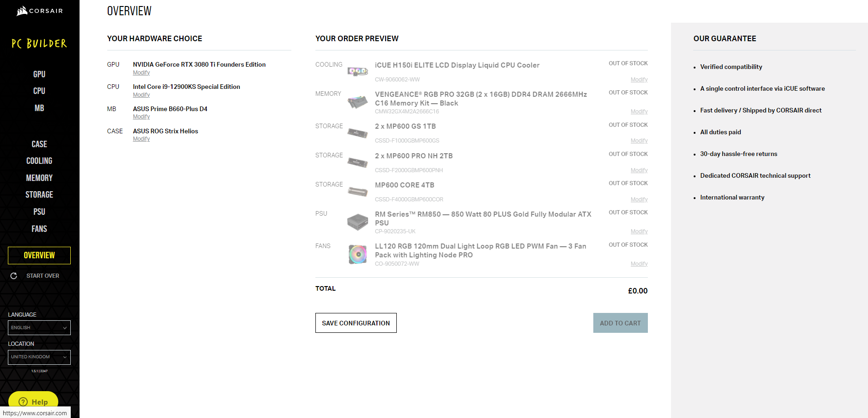Click 'Intel Core i9-12900KS Special Edition' text
Screen dimensions: 868x418
pos(186,87)
